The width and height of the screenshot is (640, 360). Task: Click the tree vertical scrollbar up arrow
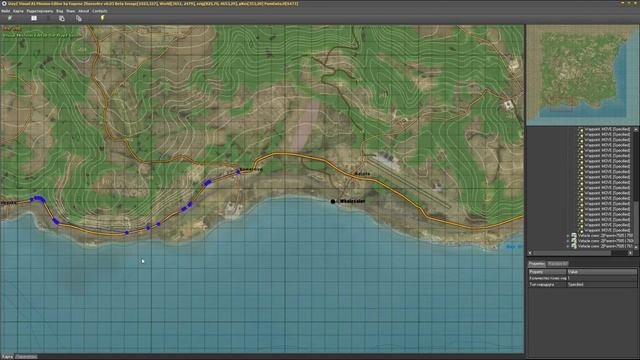pos(636,129)
